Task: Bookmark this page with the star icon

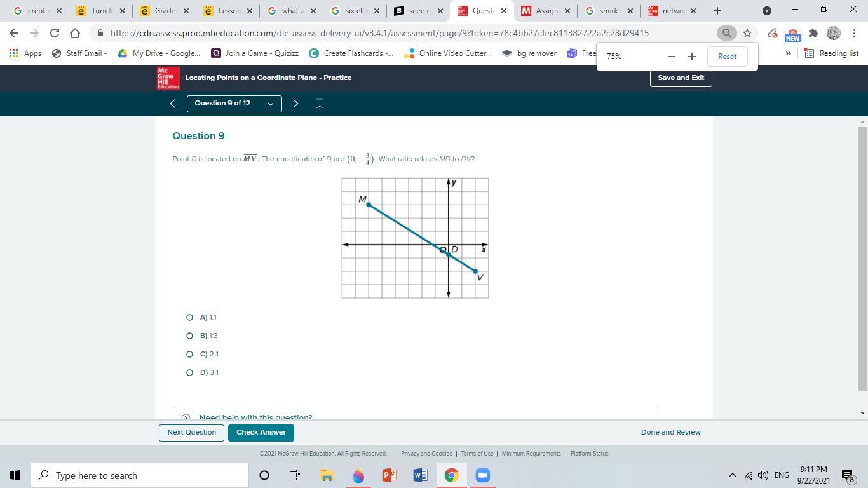Action: (x=747, y=33)
